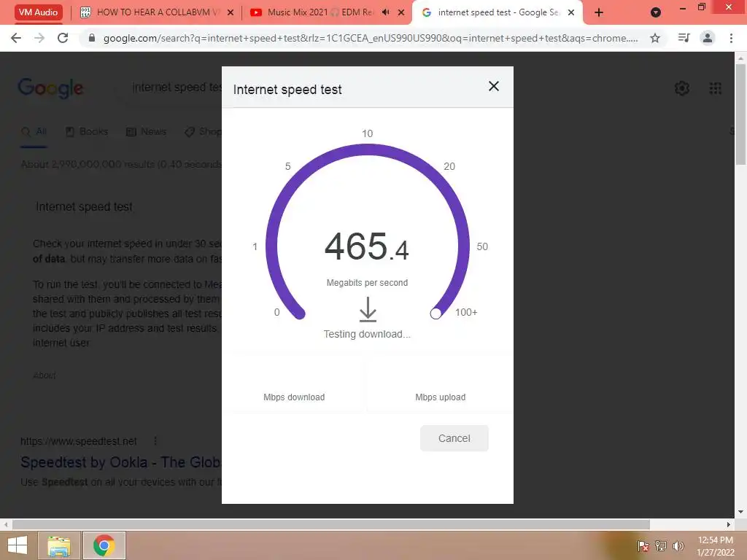Click the Google logo

50,88
